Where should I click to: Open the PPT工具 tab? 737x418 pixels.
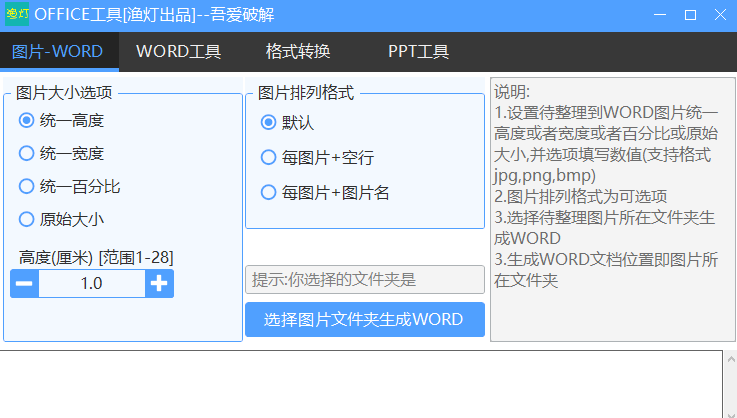point(418,51)
